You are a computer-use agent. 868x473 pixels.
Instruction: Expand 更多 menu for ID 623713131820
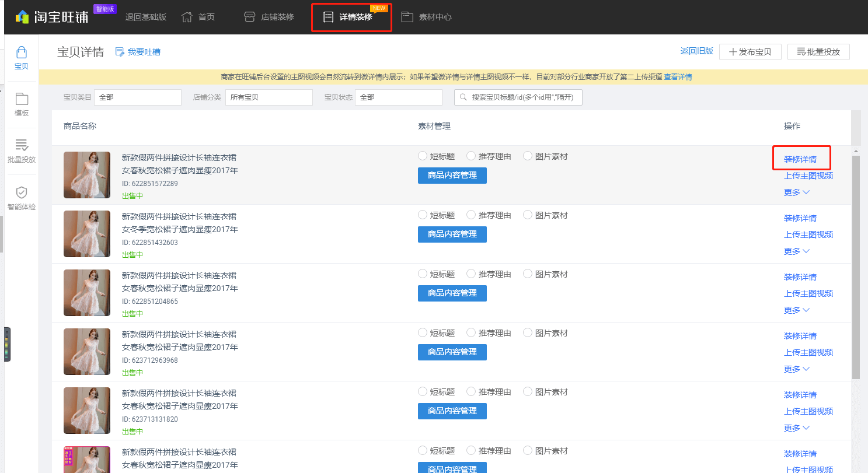point(797,428)
